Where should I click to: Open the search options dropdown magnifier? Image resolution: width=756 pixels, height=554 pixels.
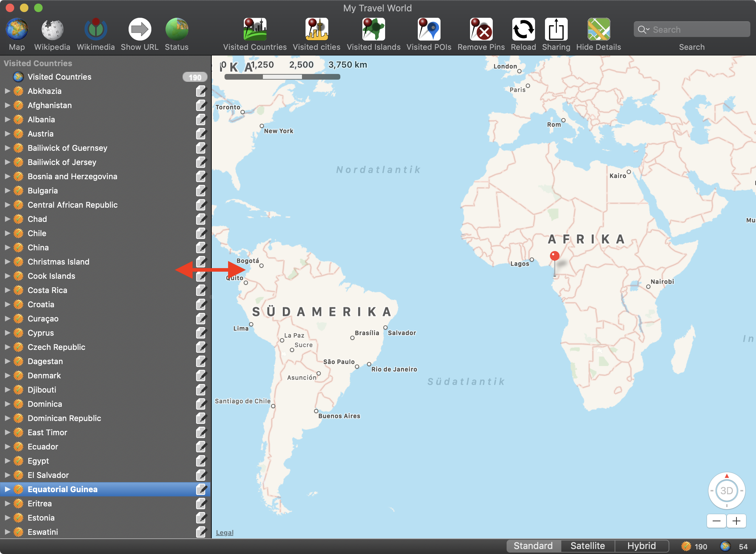pyautogui.click(x=643, y=30)
